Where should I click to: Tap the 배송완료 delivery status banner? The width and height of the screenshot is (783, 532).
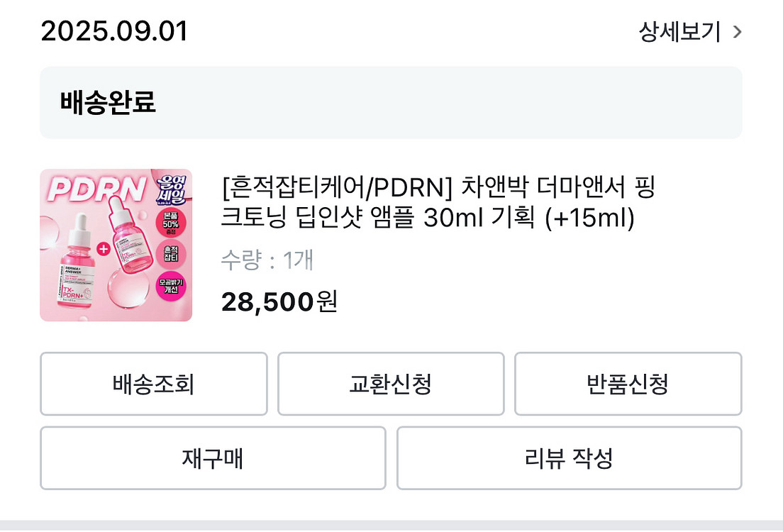point(391,103)
